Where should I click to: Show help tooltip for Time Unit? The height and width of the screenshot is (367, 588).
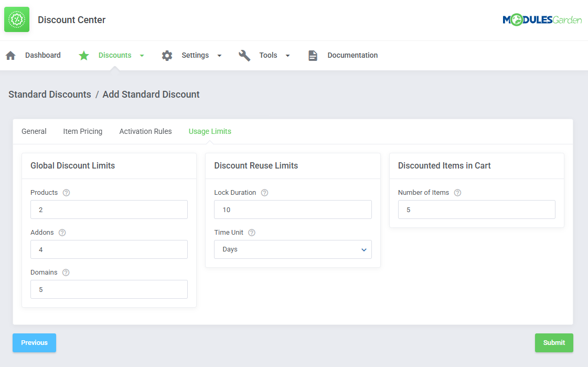click(x=252, y=233)
